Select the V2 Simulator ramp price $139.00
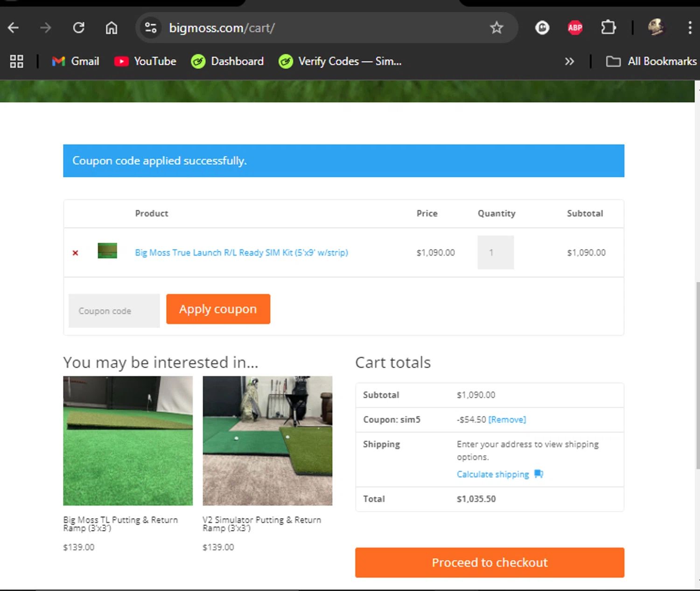 pos(218,547)
